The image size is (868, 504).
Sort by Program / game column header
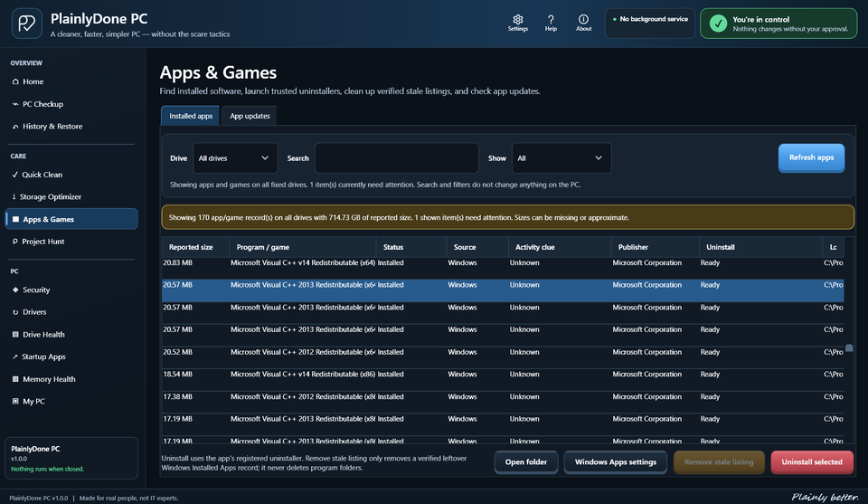click(x=302, y=247)
